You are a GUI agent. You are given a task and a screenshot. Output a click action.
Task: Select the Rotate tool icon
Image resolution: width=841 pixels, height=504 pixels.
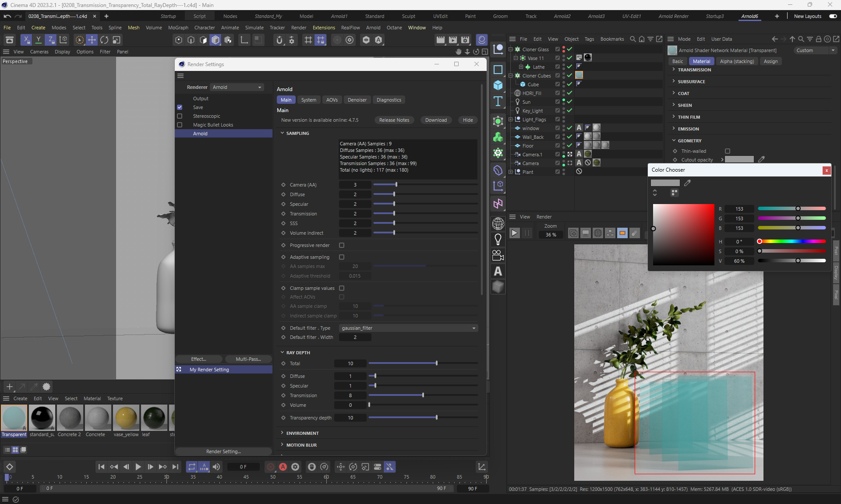coord(104,40)
